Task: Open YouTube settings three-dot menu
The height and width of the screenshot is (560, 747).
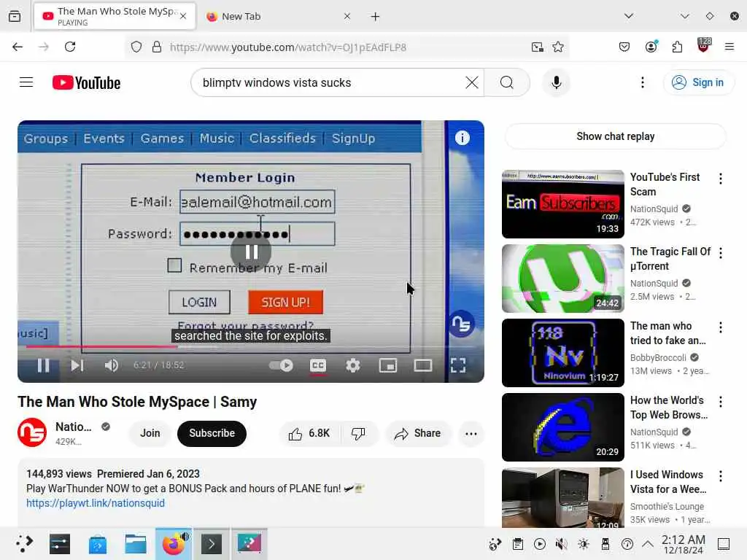Action: pos(642,82)
